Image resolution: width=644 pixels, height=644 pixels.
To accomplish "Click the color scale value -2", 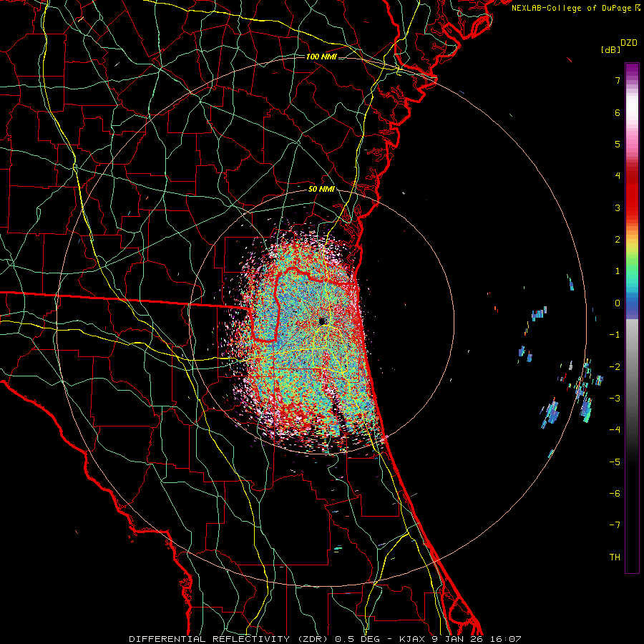I will click(615, 366).
